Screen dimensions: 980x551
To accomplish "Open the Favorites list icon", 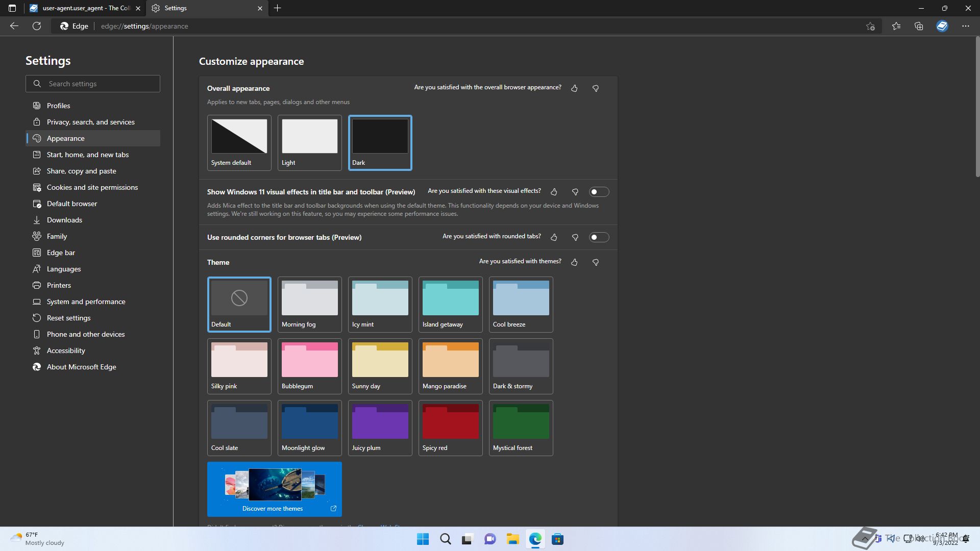I will pos(896,26).
